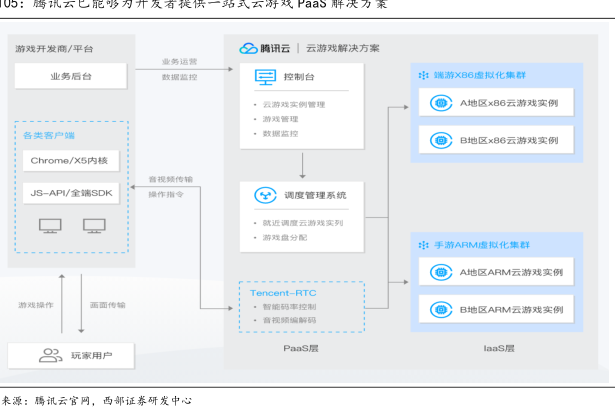Click the 玩家用户 people icon
Screen dimensions: 615x410
49,354
